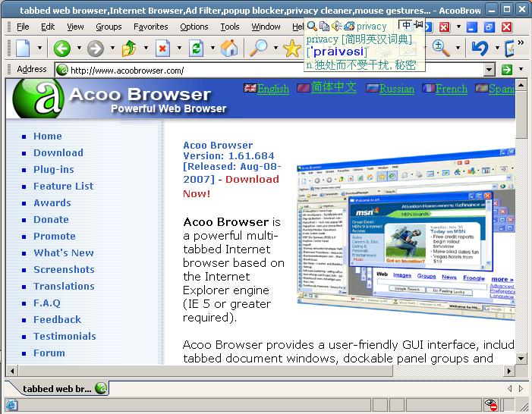Screen dimensions: 532x414
Task: Open the dropdown arrow beside Refresh
Action: tap(212, 49)
